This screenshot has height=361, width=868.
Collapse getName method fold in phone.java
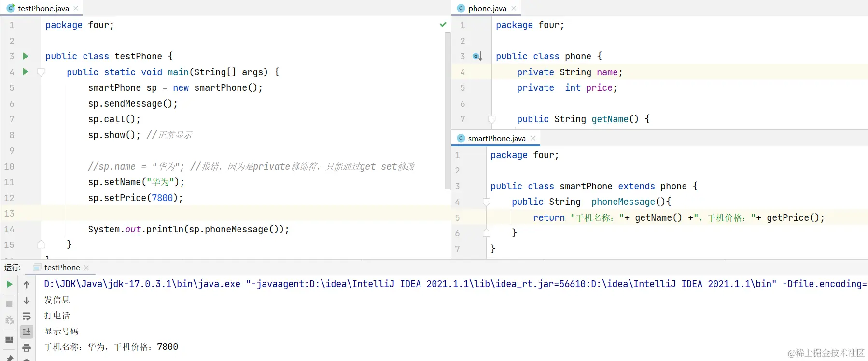491,119
